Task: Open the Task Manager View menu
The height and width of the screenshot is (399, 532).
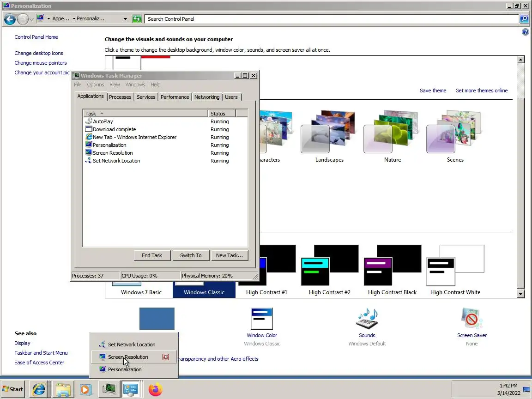Action: pos(115,85)
